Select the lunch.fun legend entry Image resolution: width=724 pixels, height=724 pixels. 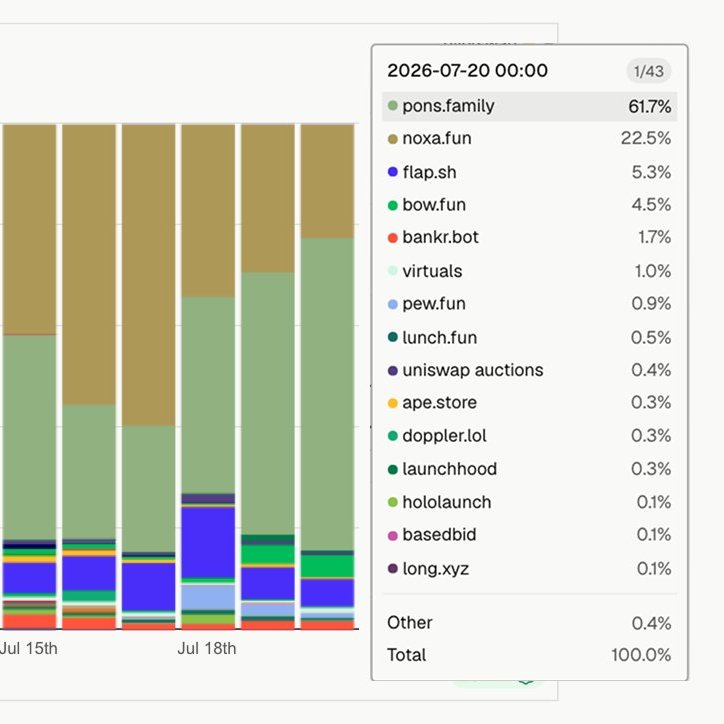coord(529,338)
